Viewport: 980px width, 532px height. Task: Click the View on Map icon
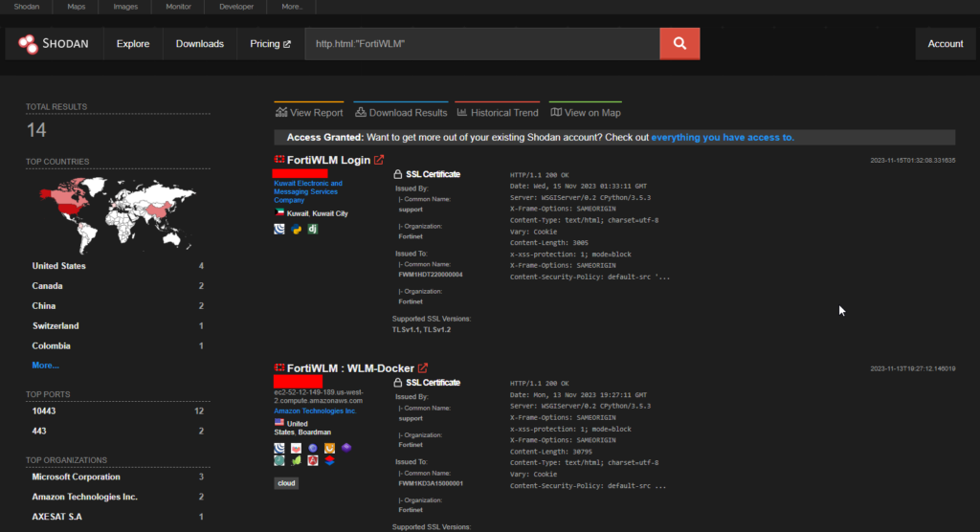pyautogui.click(x=556, y=112)
